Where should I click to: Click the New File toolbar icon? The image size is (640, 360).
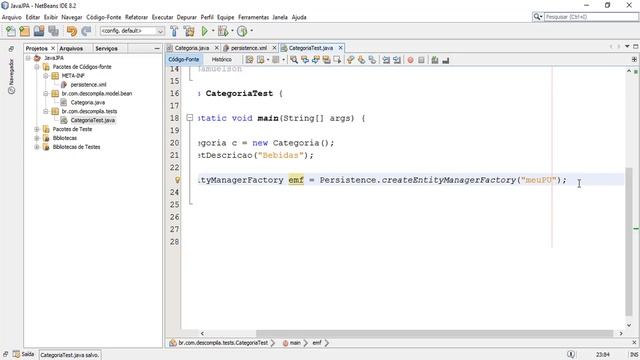point(11,31)
